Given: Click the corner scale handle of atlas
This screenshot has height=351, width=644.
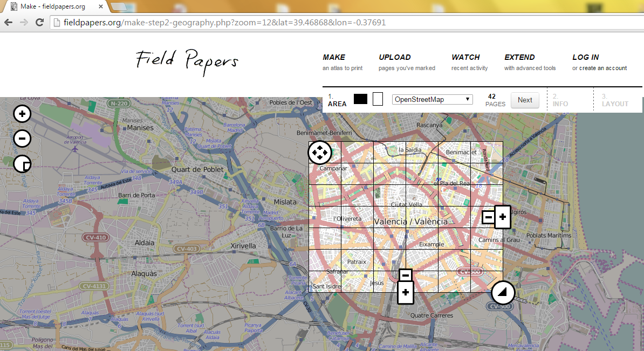Looking at the screenshot, I should pyautogui.click(x=503, y=292).
